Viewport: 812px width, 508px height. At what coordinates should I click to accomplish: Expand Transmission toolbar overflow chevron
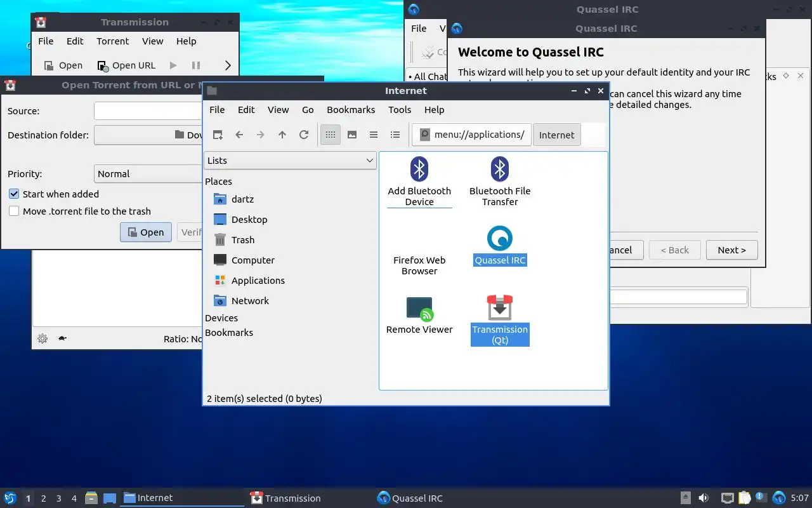click(x=228, y=65)
